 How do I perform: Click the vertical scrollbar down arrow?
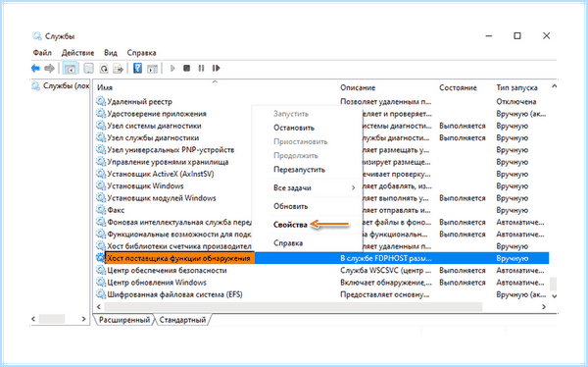click(x=554, y=296)
